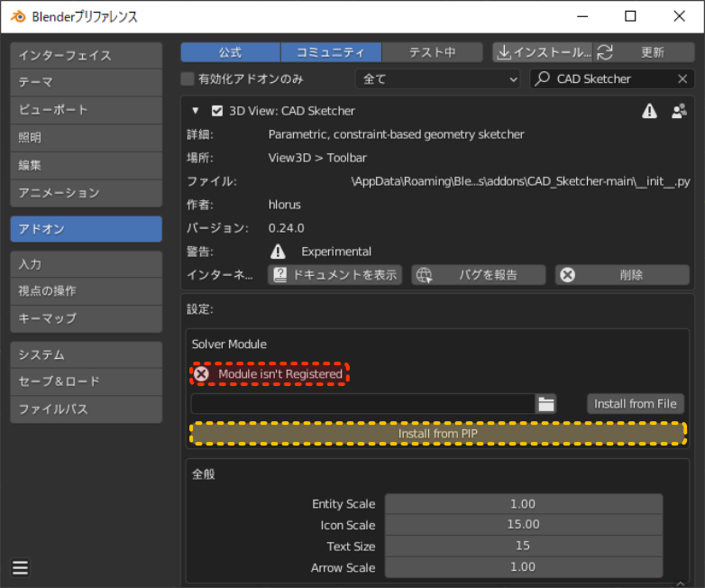
Task: Open the ファイルパス preferences tab
Action: click(86, 409)
